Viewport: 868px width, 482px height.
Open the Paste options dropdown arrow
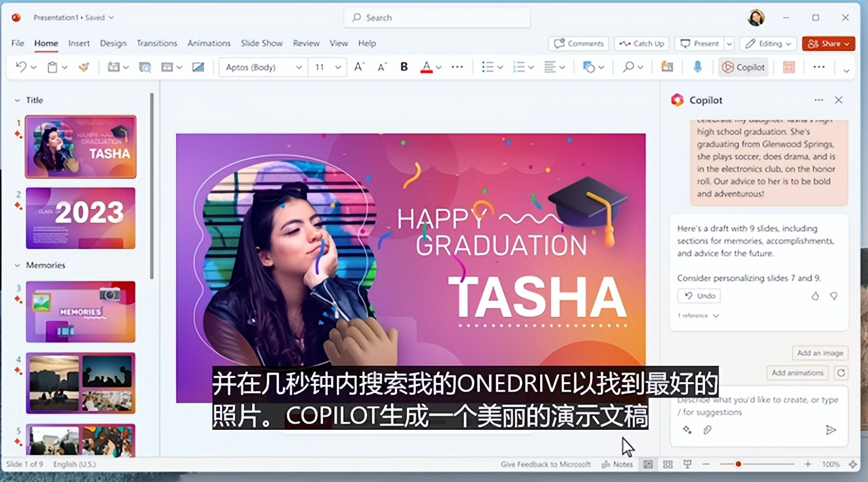(65, 67)
